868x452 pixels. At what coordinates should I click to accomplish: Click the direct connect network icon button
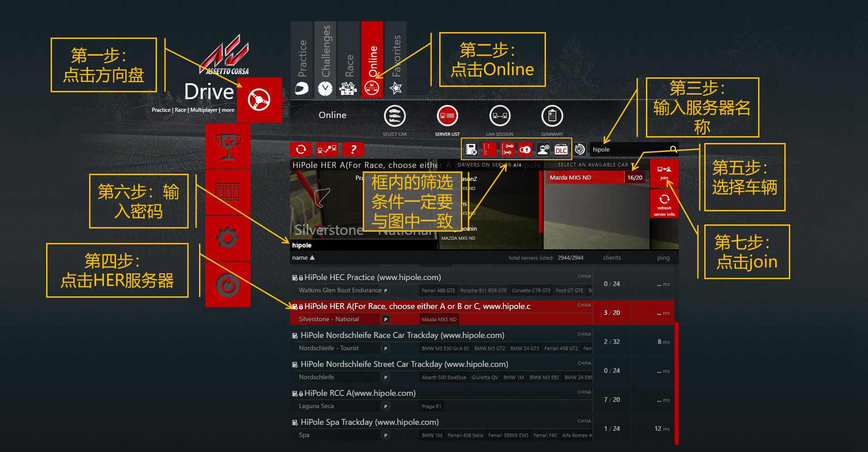tap(327, 149)
